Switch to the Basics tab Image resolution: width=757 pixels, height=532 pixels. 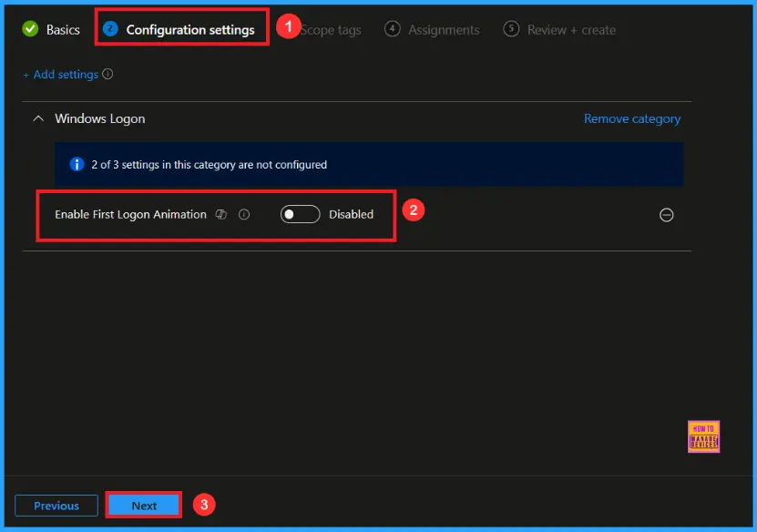pos(63,30)
